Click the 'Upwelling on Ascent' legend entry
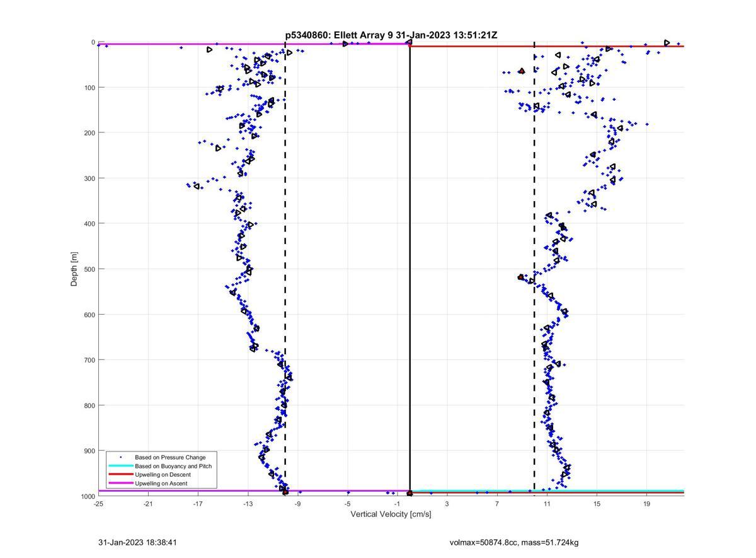Screen dimensions: 756x558 [x=161, y=484]
